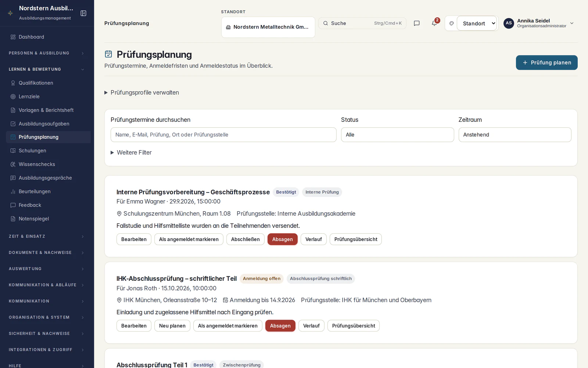Click the Ausbildungsaufgaben checkbox icon
Image resolution: width=588 pixels, height=368 pixels.
point(13,124)
